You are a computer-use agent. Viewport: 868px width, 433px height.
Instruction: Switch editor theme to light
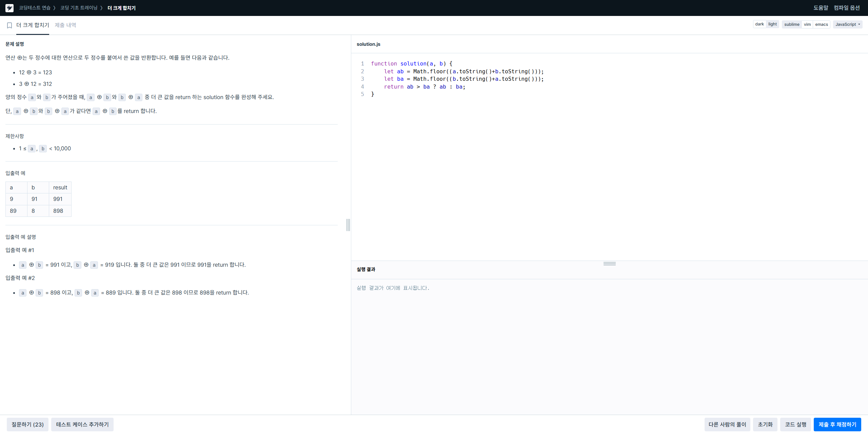pos(772,24)
